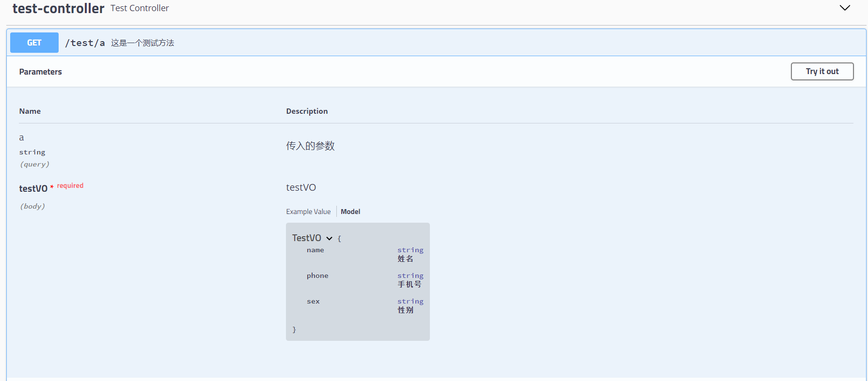Click the (body) parameter location label
This screenshot has width=868, height=381.
click(32, 206)
